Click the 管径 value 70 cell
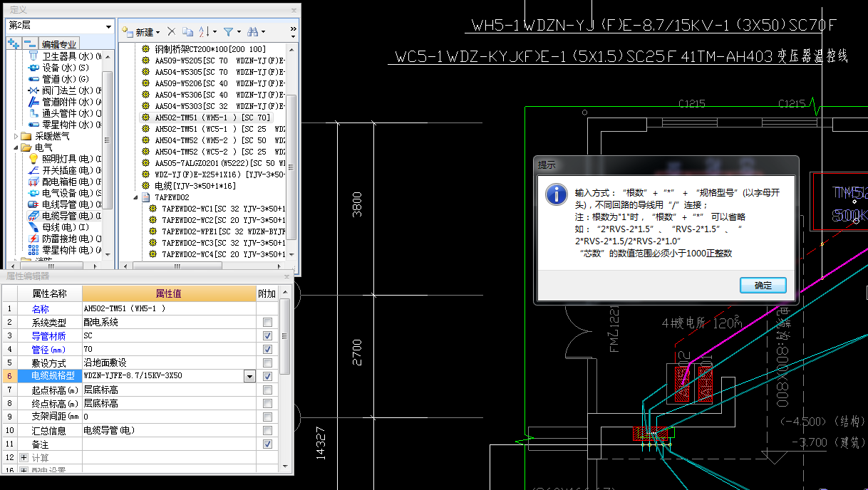 pos(169,350)
